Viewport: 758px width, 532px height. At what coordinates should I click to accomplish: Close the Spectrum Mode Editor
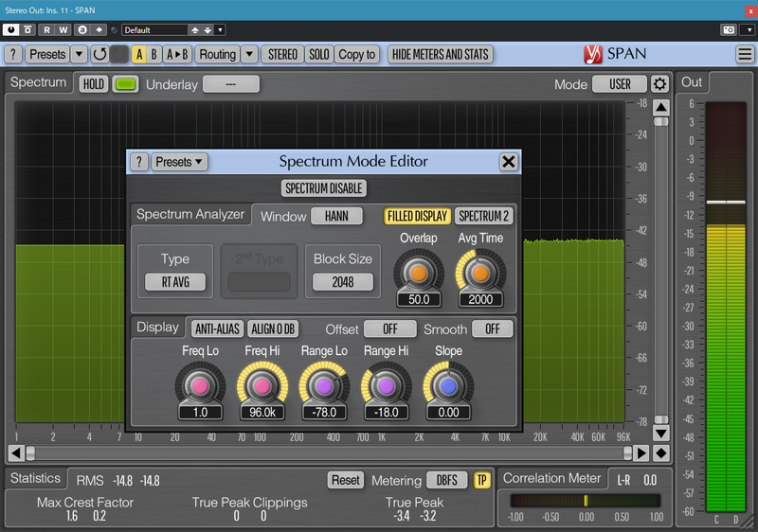tap(509, 162)
